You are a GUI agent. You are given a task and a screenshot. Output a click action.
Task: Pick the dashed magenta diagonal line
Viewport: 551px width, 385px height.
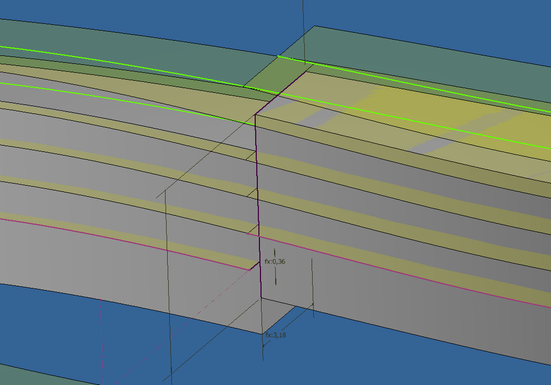[183, 327]
